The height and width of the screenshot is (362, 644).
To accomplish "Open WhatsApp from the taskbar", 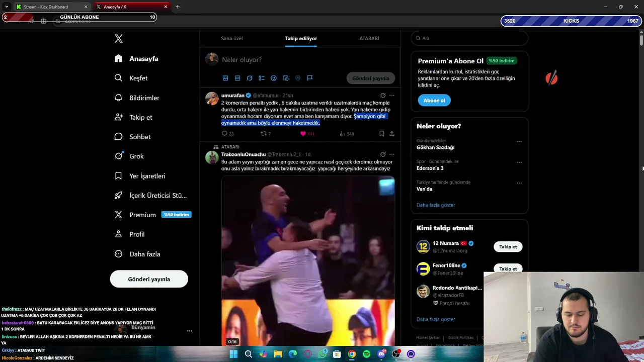I will [x=323, y=354].
